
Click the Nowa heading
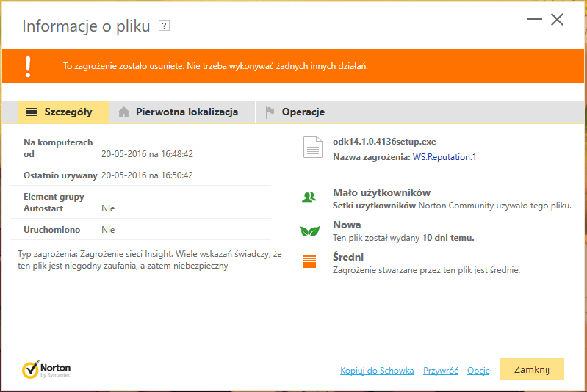click(x=347, y=225)
